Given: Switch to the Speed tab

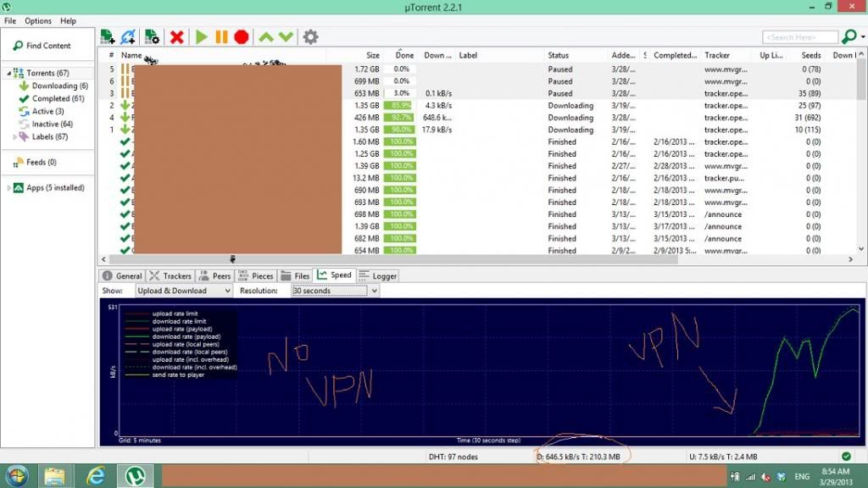Looking at the screenshot, I should [x=334, y=275].
